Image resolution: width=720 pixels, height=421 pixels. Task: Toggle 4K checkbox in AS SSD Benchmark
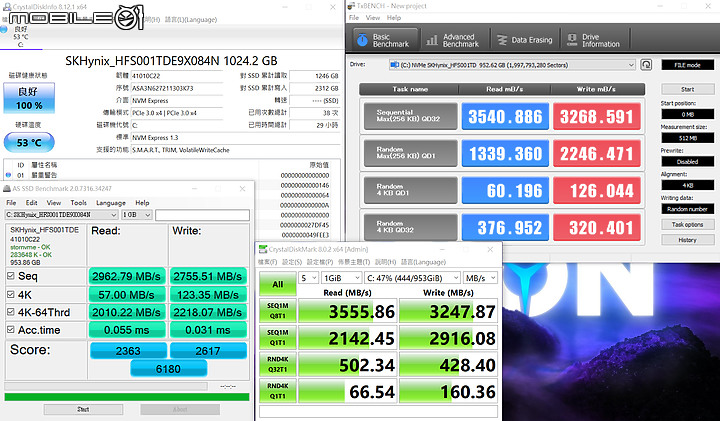pos(11,294)
